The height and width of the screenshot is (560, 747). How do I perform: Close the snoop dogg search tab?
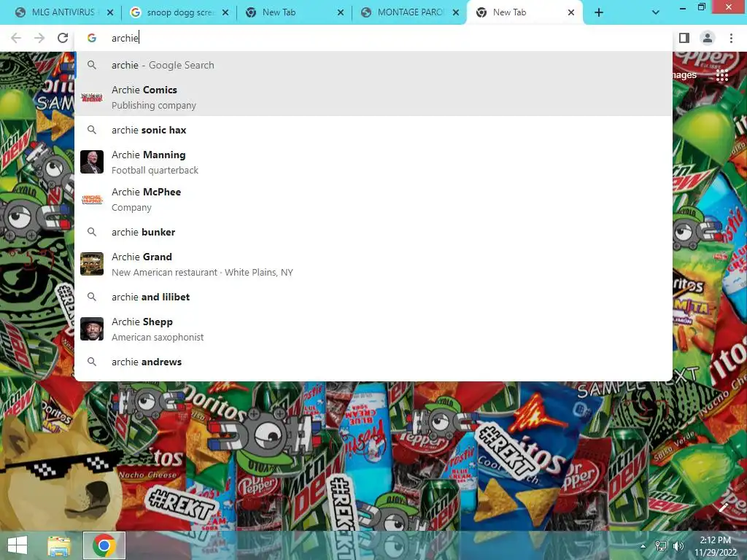[x=225, y=13]
